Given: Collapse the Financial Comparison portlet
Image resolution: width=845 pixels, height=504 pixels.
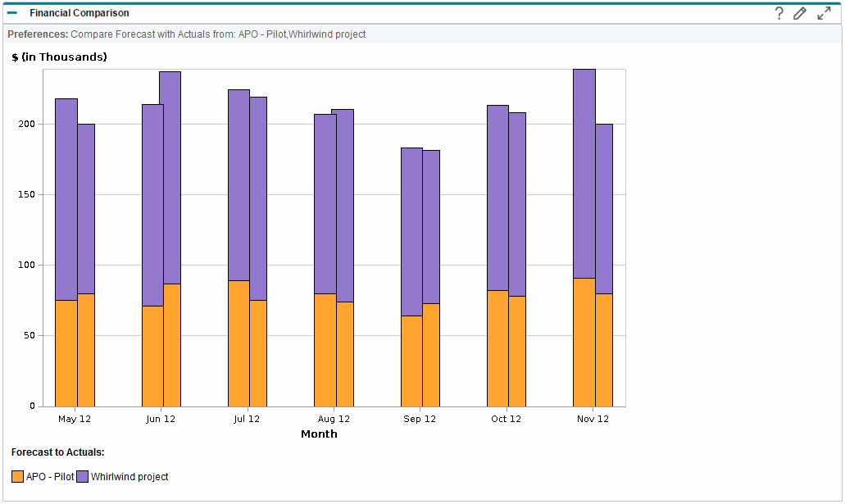Looking at the screenshot, I should [12, 13].
